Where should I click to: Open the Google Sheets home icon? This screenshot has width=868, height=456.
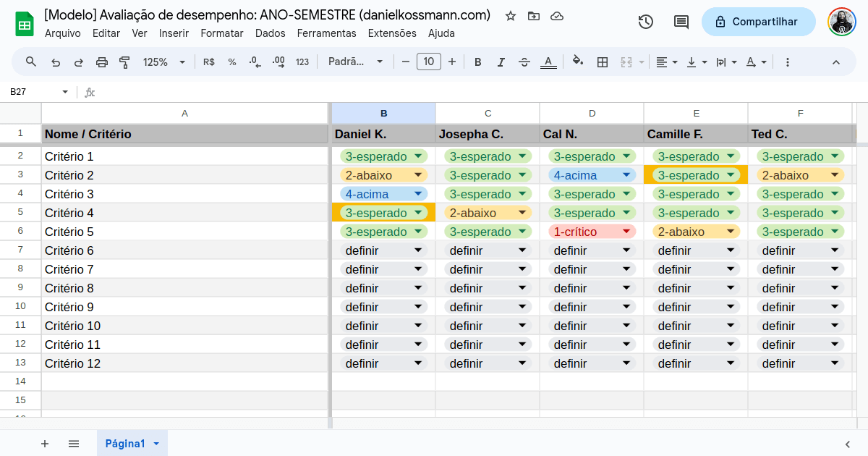(25, 24)
